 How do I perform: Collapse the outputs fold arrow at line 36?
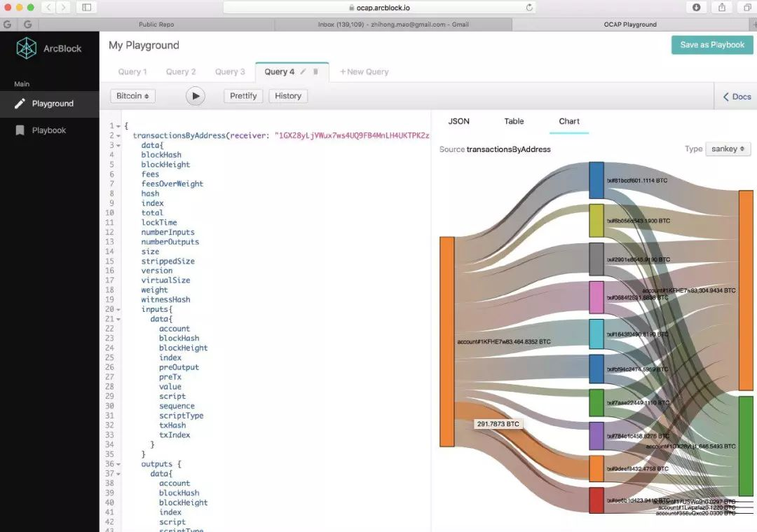(118, 464)
